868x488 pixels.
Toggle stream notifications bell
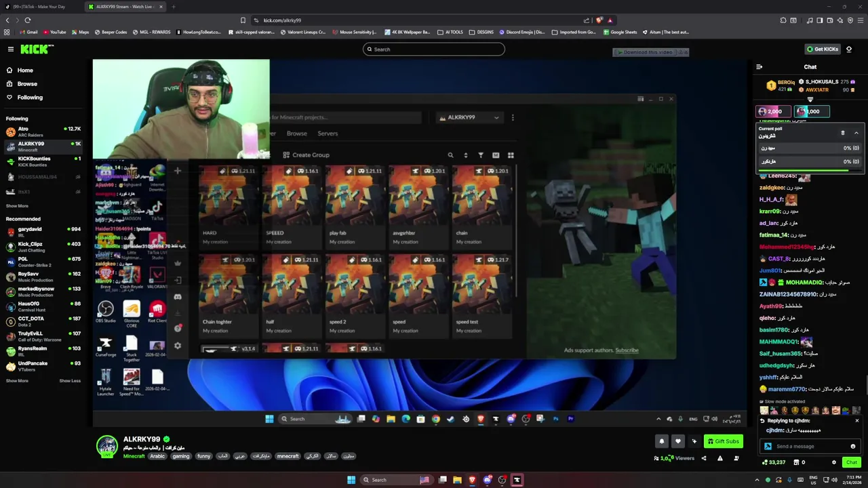pyautogui.click(x=662, y=441)
